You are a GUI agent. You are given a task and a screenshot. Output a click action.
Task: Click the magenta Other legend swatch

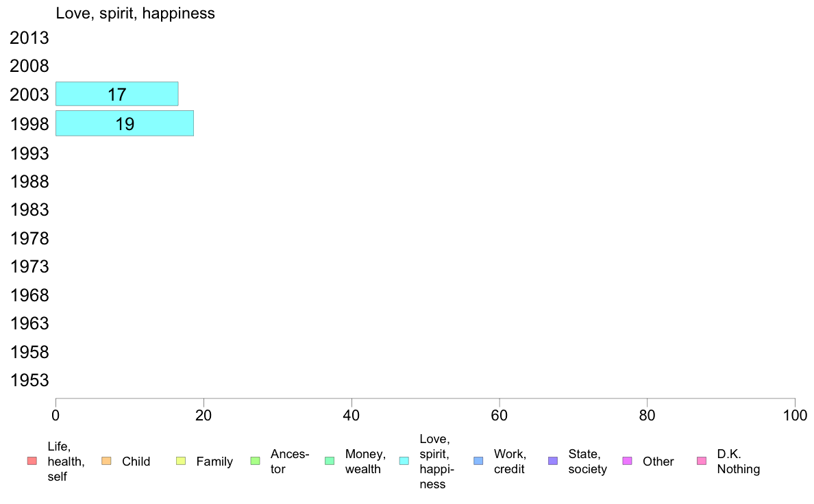coord(627,461)
